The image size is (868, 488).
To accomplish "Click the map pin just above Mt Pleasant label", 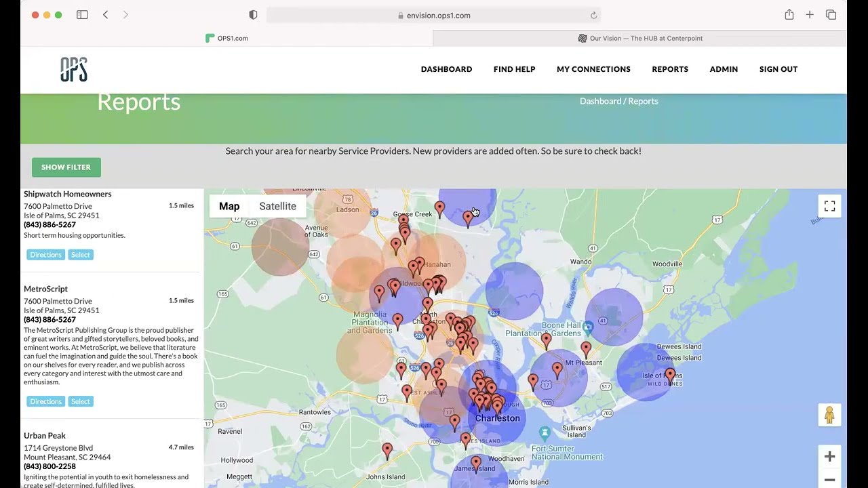I will 586,350.
